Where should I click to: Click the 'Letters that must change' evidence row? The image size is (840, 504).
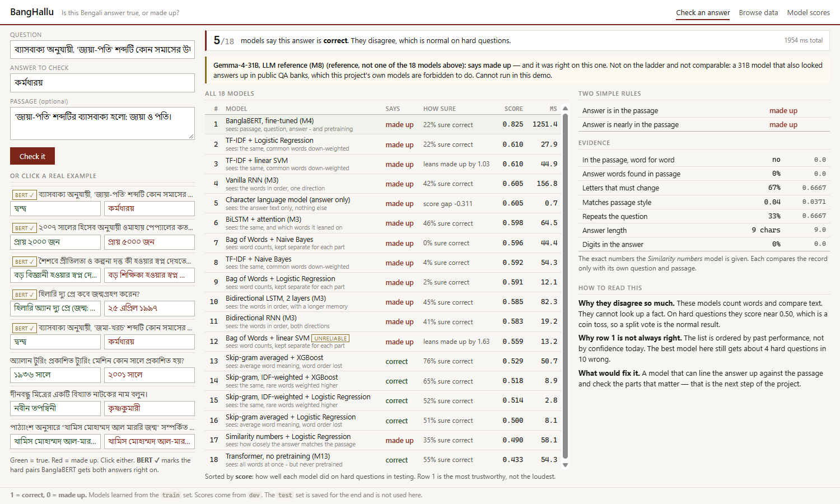click(x=704, y=188)
